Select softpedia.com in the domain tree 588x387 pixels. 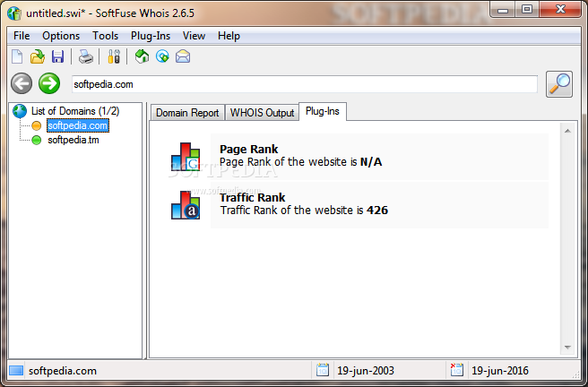[x=78, y=125]
